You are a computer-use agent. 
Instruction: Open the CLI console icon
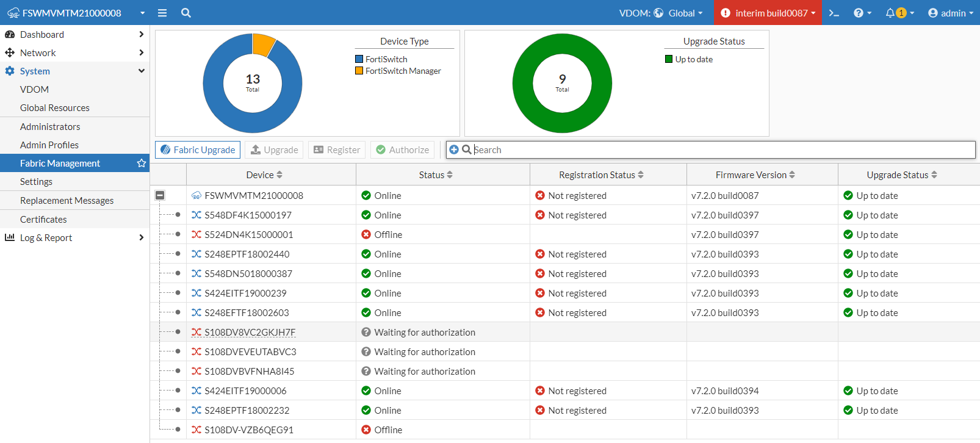[x=834, y=13]
